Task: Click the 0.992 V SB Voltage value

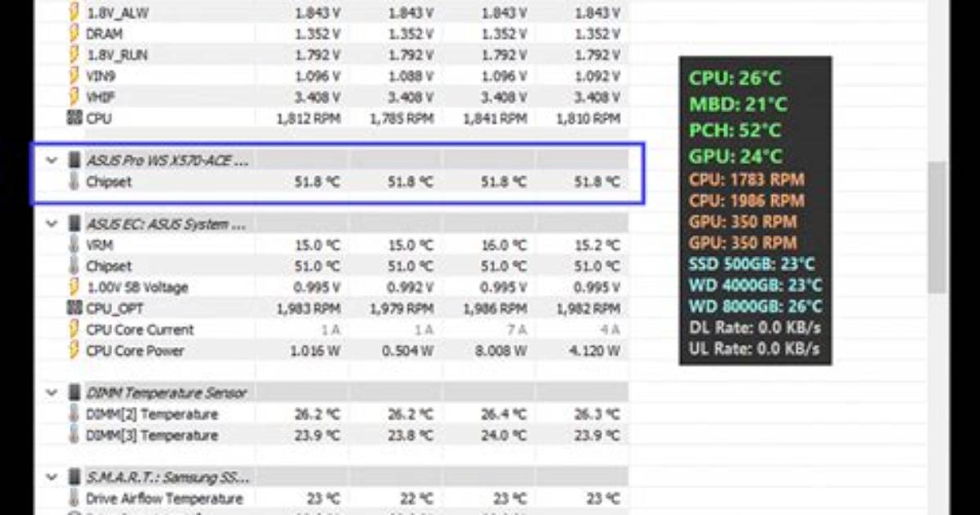Action: pyautogui.click(x=410, y=287)
